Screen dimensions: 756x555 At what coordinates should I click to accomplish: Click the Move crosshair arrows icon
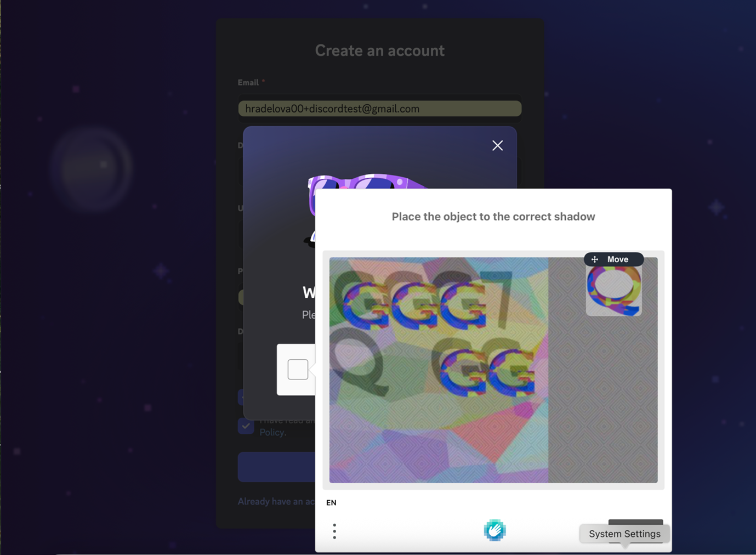click(x=595, y=259)
